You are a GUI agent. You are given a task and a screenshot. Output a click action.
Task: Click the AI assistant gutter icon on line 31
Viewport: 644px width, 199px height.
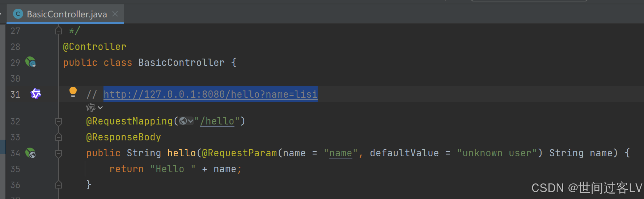[x=36, y=94]
